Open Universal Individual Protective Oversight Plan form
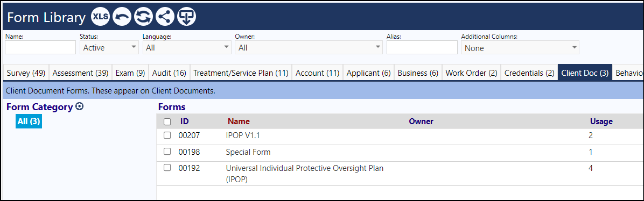Viewport: 644px width, 201px height. click(x=304, y=174)
